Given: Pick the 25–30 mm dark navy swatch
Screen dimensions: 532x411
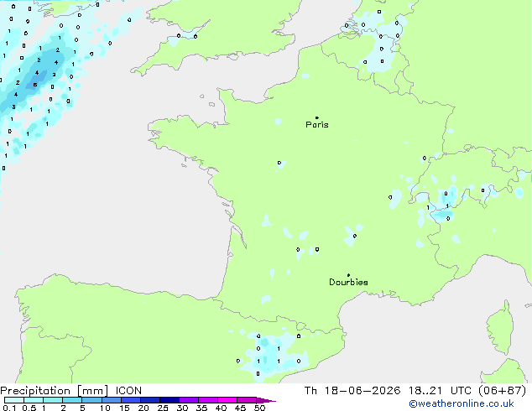Looking at the screenshot, I should 170,400.
